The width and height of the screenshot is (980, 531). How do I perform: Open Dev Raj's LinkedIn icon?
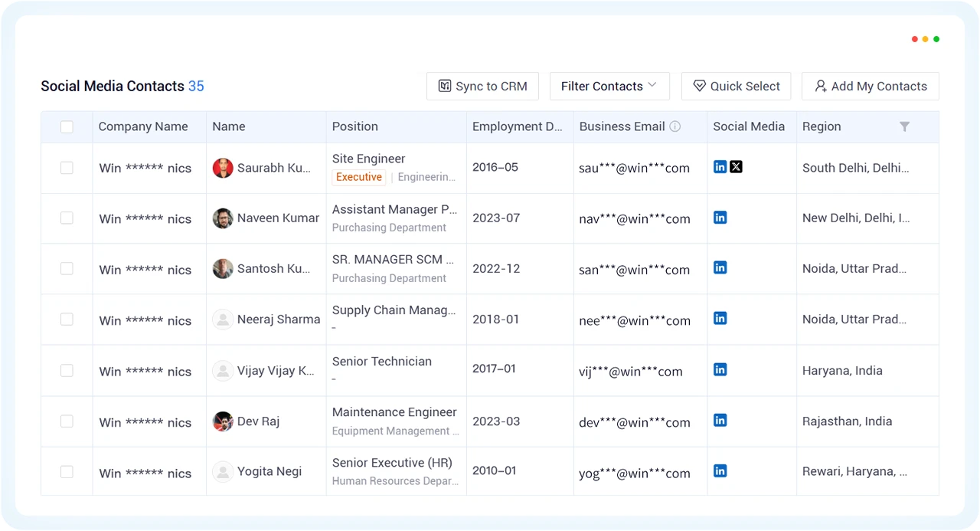pos(720,420)
